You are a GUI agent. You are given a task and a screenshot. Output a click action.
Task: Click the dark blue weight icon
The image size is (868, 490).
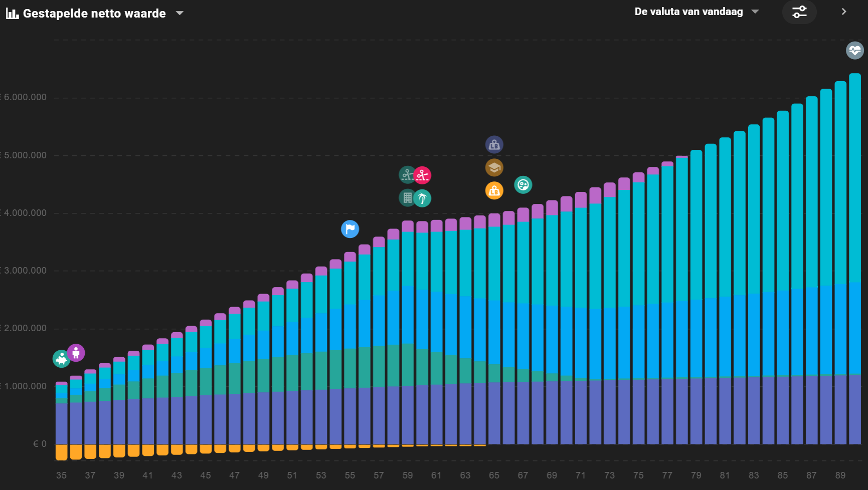tap(494, 145)
